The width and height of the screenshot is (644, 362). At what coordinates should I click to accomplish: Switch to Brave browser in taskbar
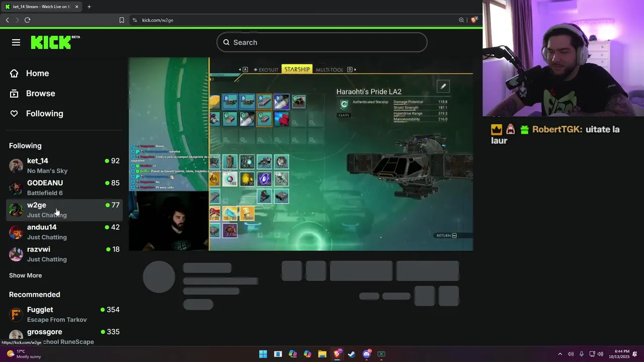[337, 354]
